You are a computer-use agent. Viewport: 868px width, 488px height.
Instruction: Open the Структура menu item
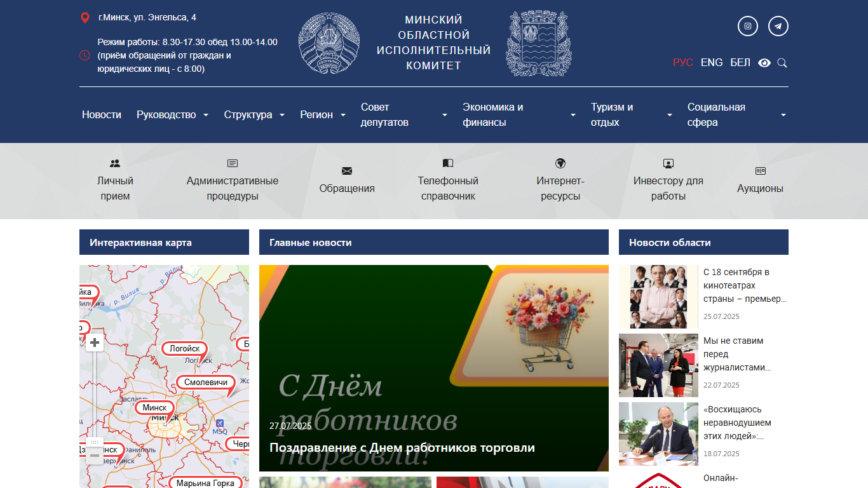[x=248, y=115]
